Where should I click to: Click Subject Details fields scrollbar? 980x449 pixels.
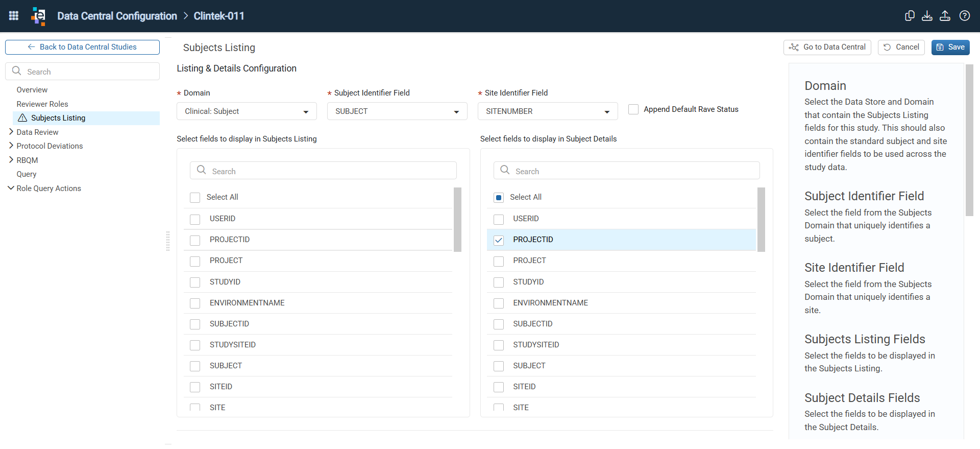coord(761,220)
